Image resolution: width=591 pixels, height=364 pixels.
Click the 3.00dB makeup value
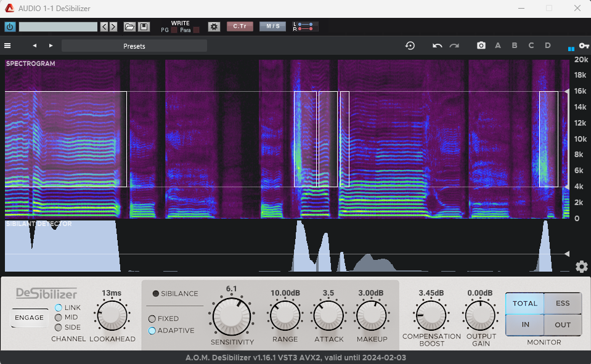(371, 293)
